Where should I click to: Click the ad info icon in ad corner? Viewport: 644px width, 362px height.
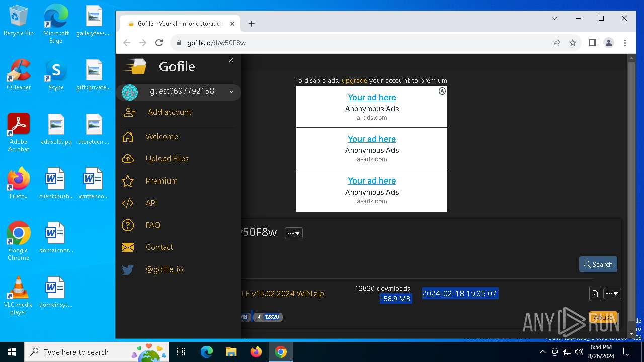(x=442, y=91)
